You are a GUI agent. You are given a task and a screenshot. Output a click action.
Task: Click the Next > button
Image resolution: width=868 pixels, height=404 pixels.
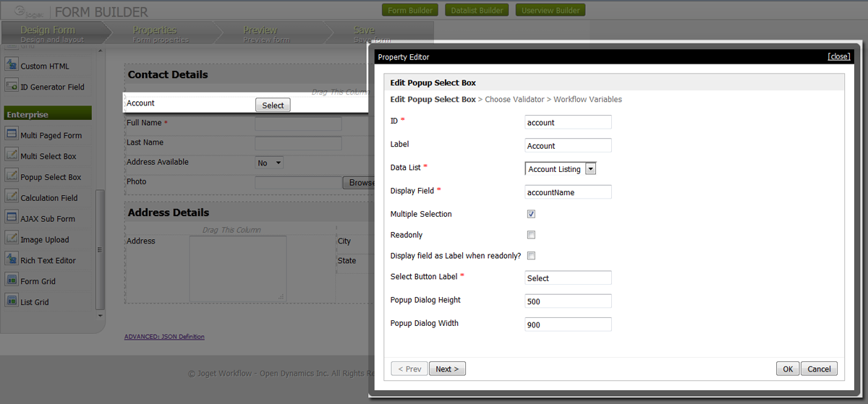(x=448, y=369)
